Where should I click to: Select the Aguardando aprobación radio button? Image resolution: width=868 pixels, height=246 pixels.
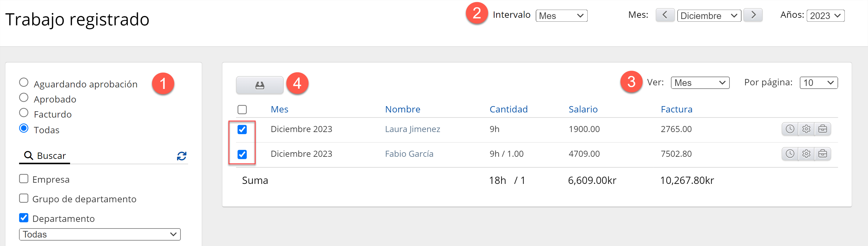24,82
